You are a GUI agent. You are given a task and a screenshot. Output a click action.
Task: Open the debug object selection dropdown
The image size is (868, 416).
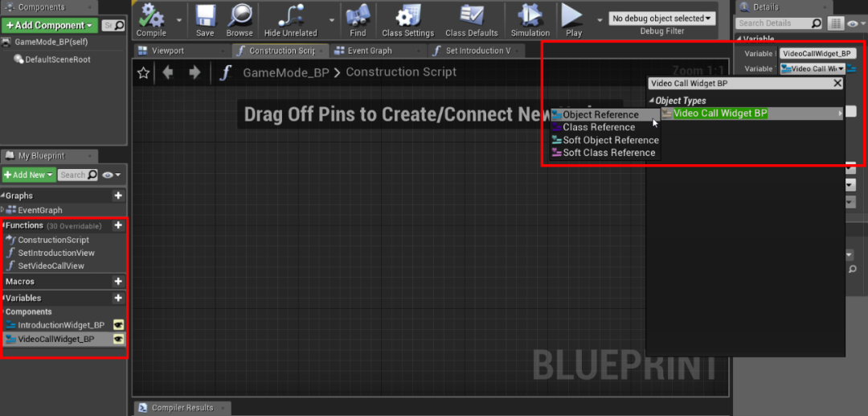662,19
